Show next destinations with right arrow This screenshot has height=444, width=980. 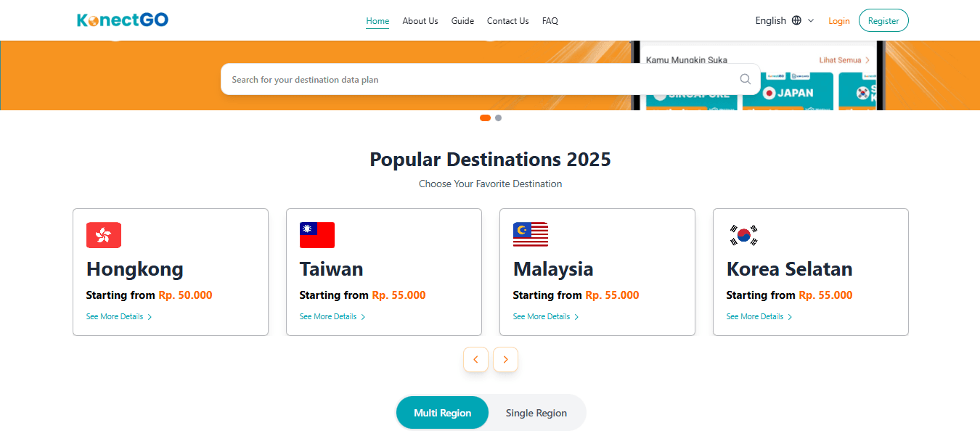click(x=505, y=360)
